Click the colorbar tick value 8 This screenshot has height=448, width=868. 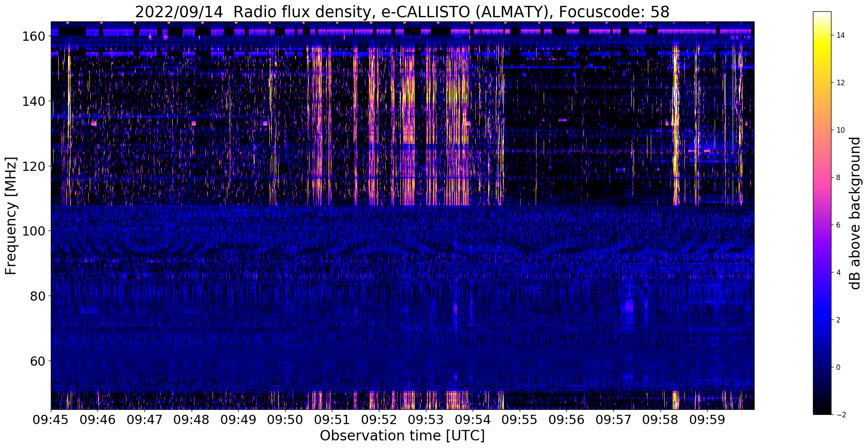click(x=839, y=178)
